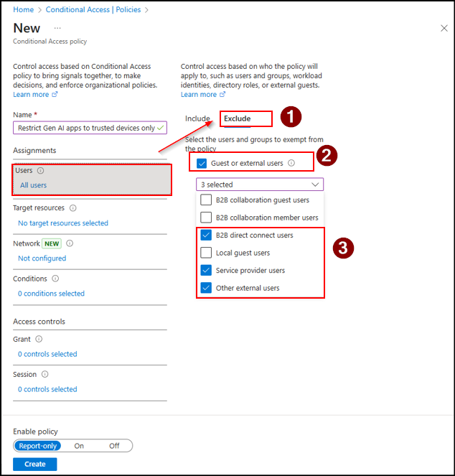Open the ellipsis more options menu
The image size is (455, 476).
(57, 27)
